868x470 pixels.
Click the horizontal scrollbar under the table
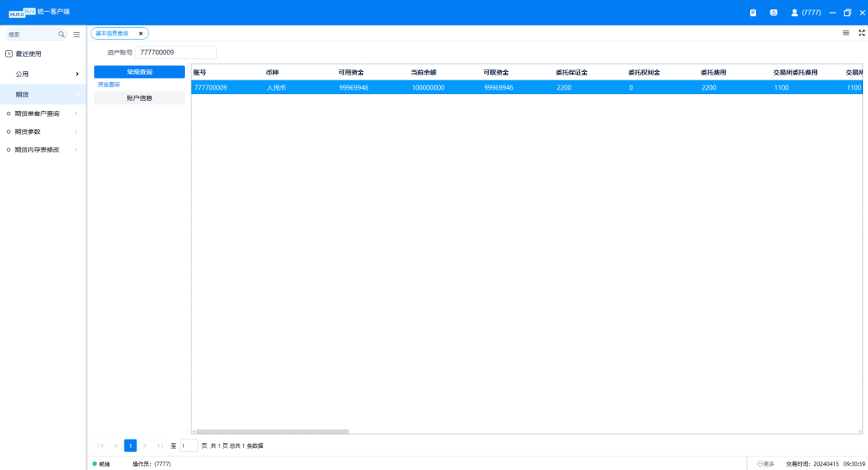point(271,431)
